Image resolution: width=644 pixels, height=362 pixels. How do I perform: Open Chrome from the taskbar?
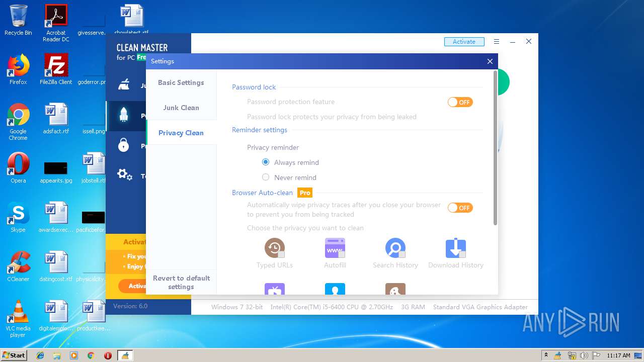(x=91, y=355)
